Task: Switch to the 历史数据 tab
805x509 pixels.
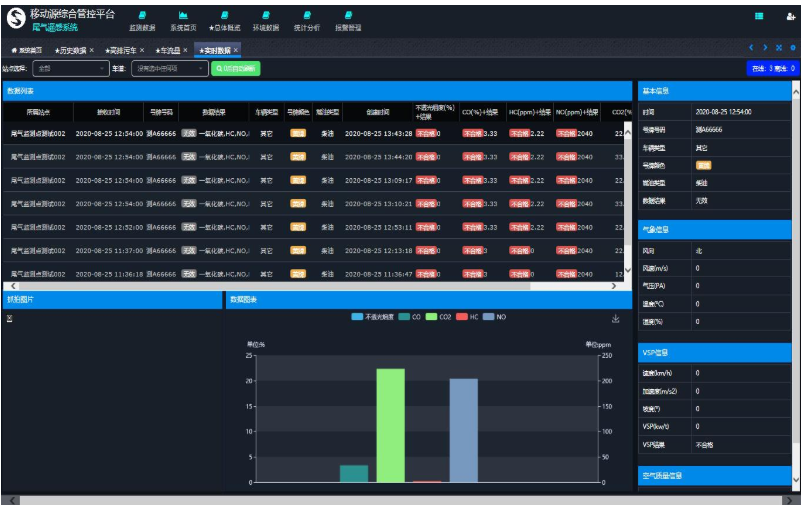Action: pyautogui.click(x=74, y=50)
